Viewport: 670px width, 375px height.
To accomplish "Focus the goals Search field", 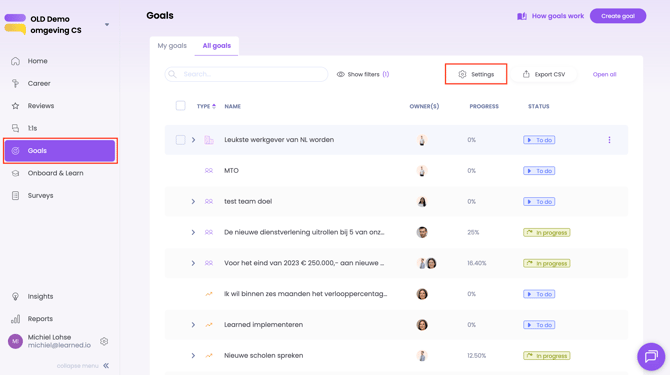I will click(246, 74).
